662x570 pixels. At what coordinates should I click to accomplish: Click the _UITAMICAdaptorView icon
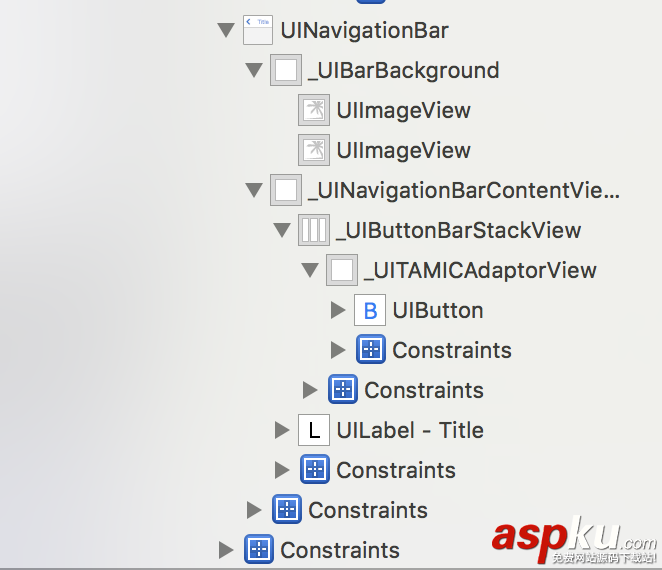(341, 270)
